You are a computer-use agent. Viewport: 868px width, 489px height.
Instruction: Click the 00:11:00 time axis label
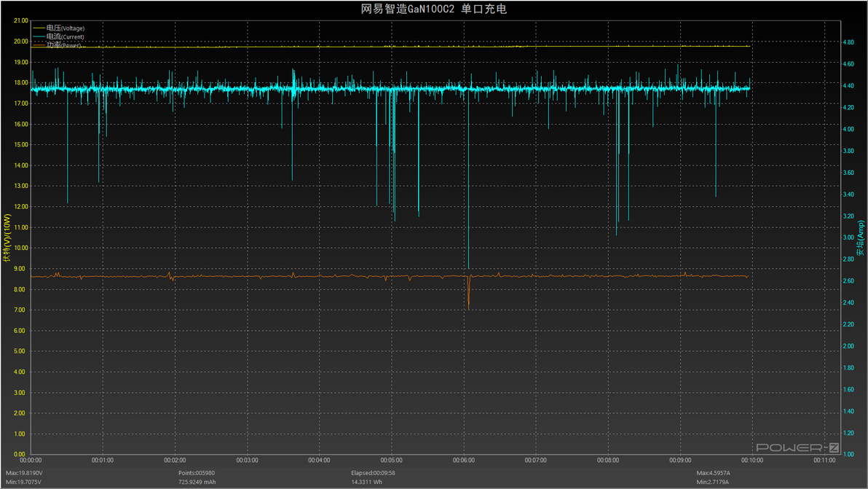[x=825, y=460]
